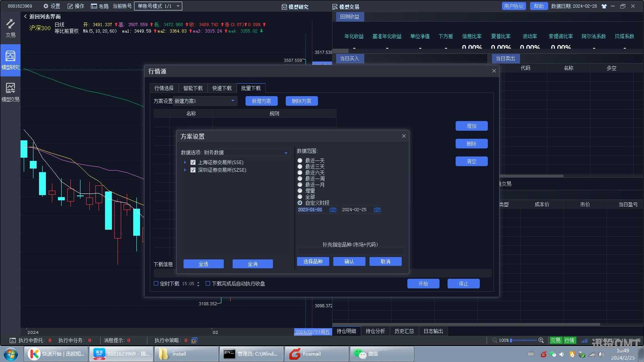Click 选择品种 button
This screenshot has width=644, height=362.
313,261
